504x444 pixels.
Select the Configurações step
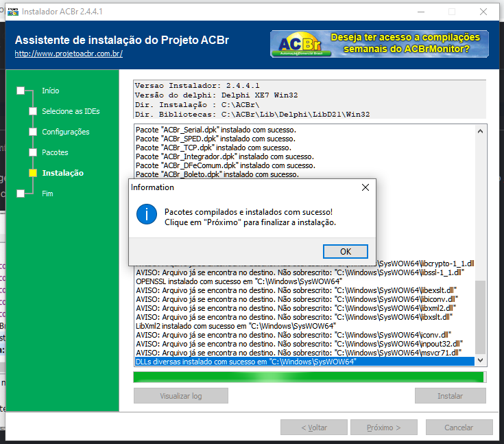click(x=66, y=132)
